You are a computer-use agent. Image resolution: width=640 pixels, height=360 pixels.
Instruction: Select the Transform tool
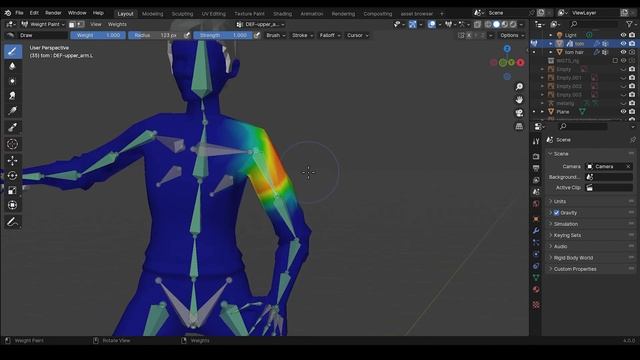point(12,205)
